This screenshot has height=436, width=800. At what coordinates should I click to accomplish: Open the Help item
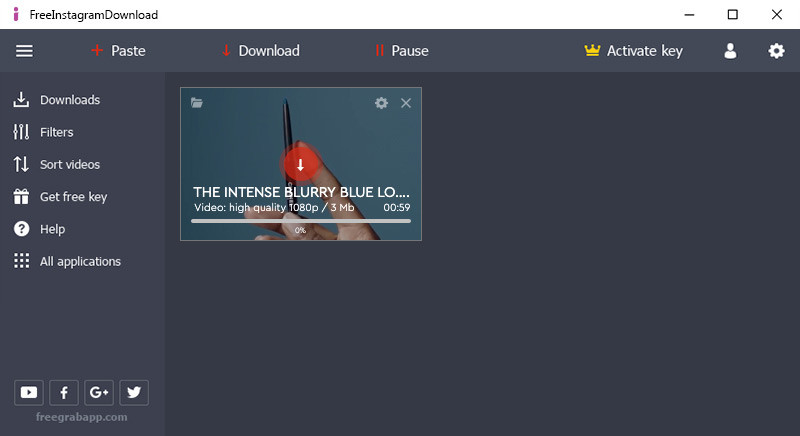[39, 229]
